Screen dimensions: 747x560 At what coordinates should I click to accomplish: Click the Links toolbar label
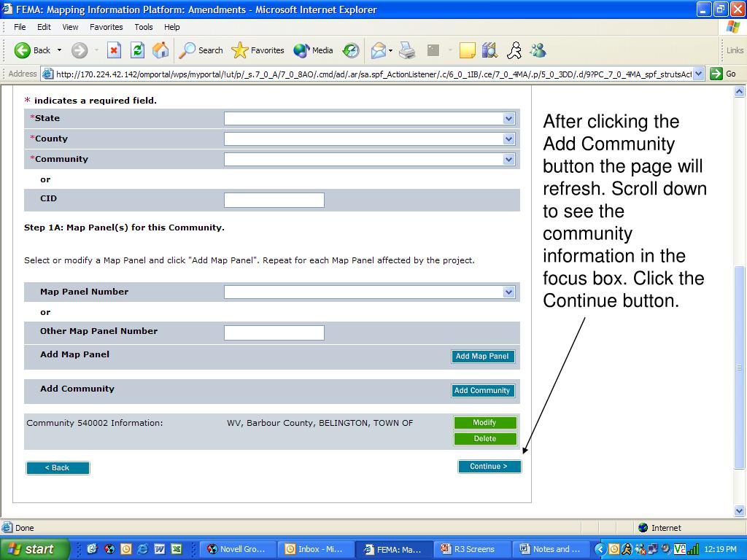coord(735,50)
